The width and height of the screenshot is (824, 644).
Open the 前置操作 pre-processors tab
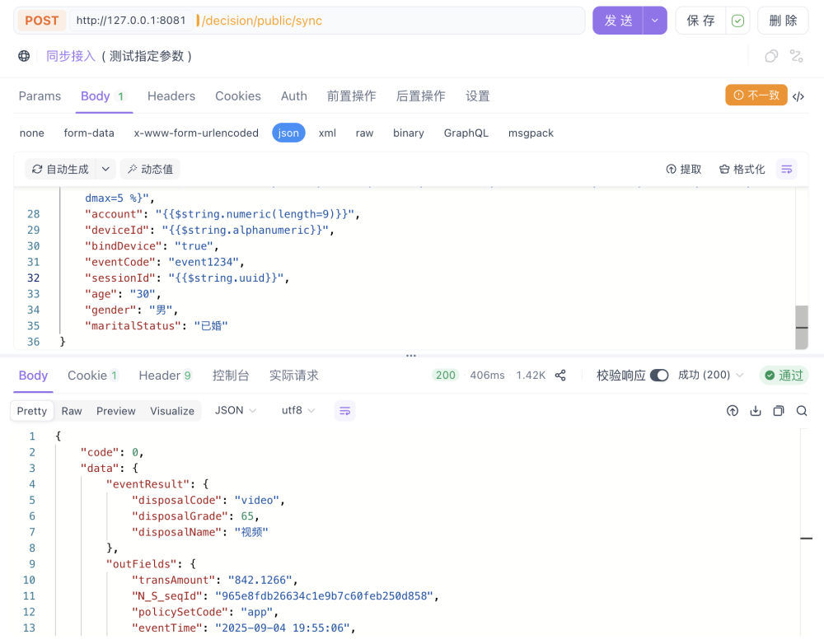[x=352, y=96]
